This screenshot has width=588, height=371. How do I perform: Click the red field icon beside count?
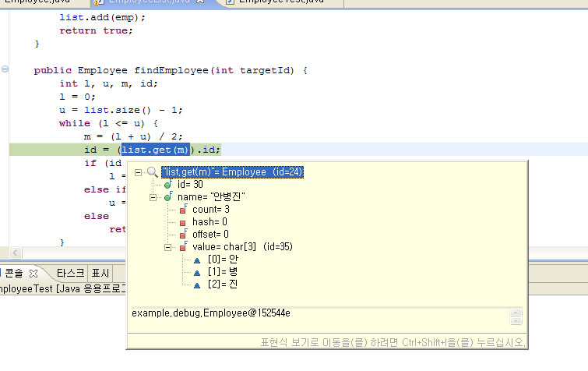click(x=183, y=210)
